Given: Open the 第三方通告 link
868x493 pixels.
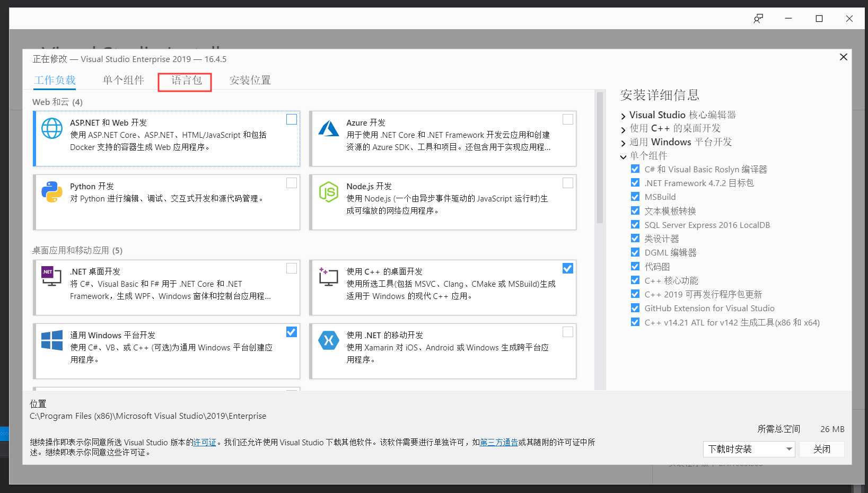Looking at the screenshot, I should pos(499,442).
